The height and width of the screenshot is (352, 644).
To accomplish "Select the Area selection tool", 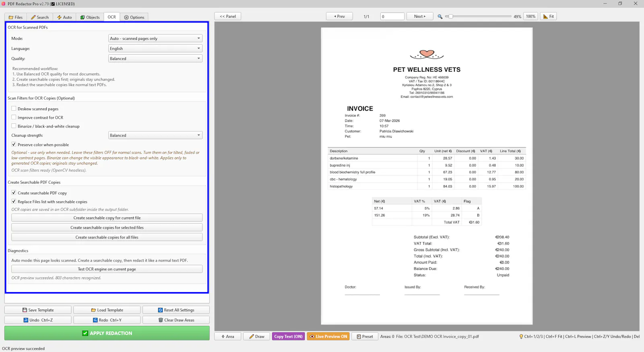I will (x=228, y=337).
